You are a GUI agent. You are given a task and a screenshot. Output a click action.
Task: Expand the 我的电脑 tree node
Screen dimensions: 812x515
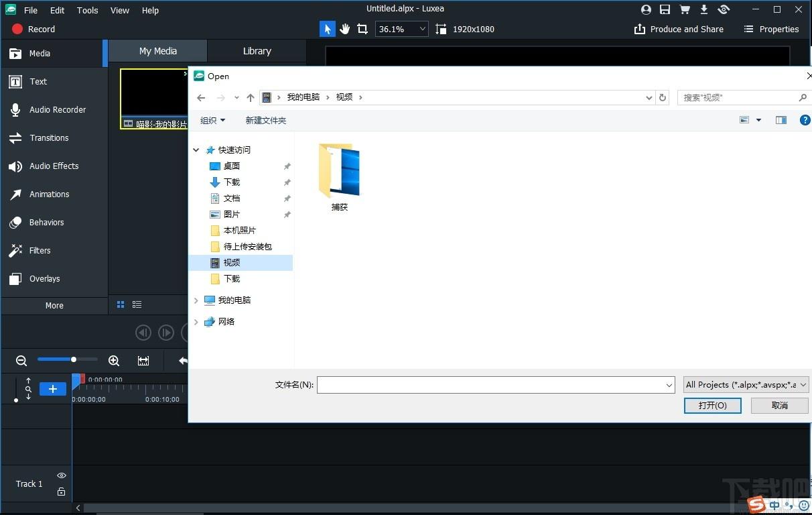[x=196, y=300]
